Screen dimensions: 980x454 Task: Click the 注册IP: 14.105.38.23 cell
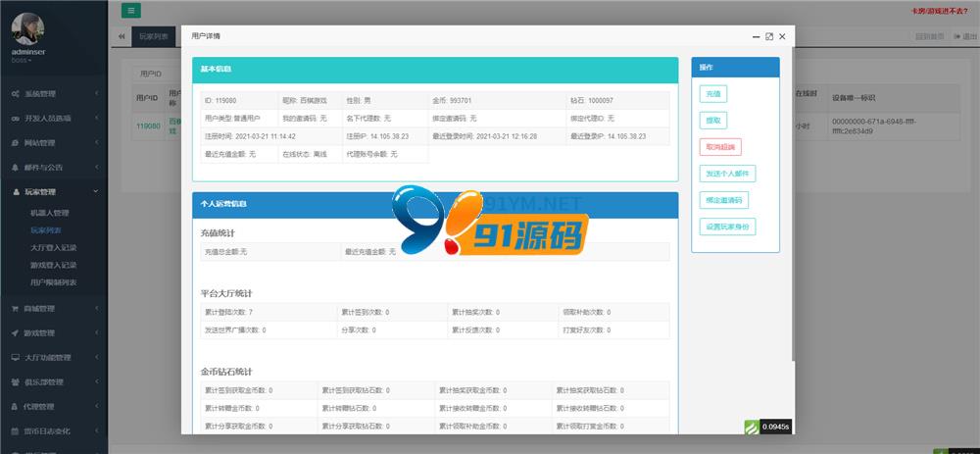click(x=385, y=136)
